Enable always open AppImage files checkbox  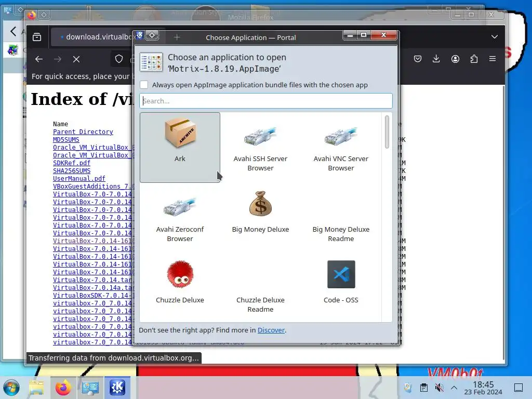[144, 85]
